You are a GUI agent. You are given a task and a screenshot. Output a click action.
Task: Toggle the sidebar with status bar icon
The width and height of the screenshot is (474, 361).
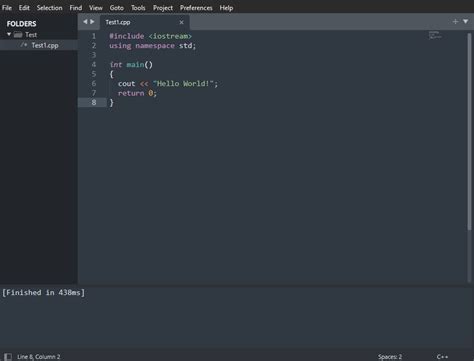tap(8, 357)
